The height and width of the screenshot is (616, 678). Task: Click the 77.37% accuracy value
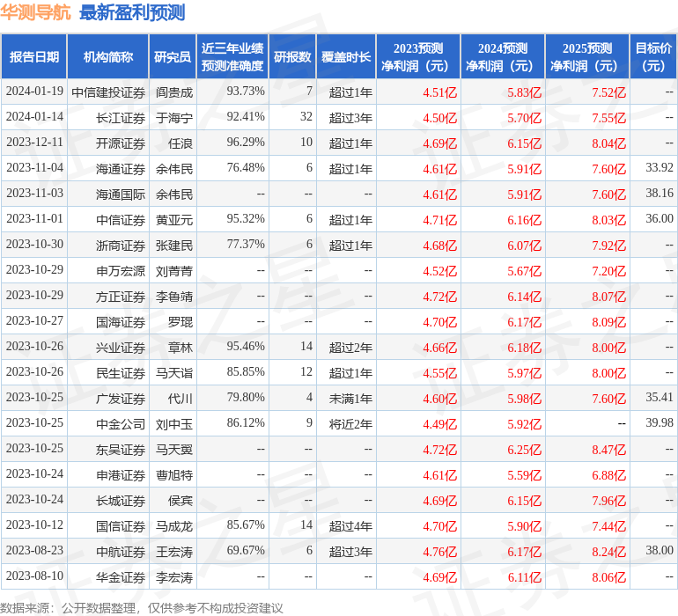(x=246, y=245)
